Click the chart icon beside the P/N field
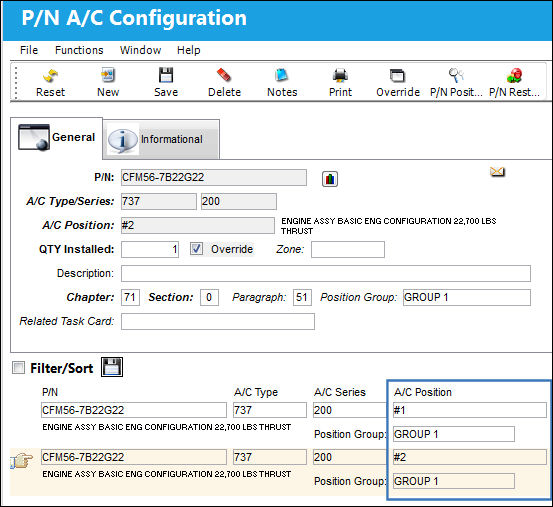Viewport: 553px width, 507px height. (330, 179)
